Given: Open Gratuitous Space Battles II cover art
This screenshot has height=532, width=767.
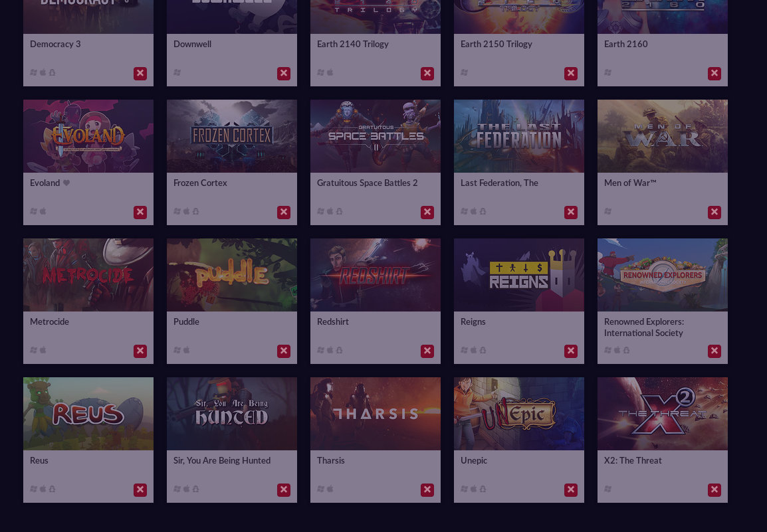Looking at the screenshot, I should 376,136.
